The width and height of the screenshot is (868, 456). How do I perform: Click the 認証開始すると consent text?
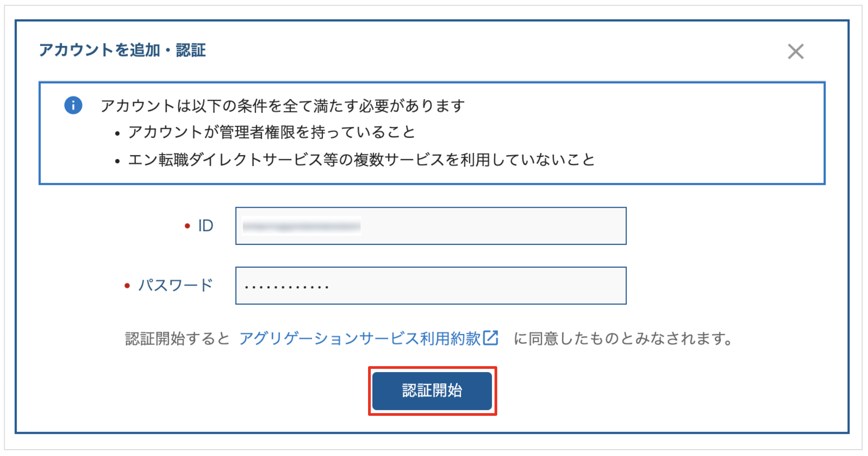(x=177, y=338)
